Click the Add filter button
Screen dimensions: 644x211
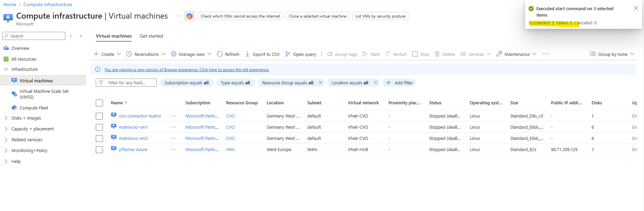[x=399, y=83]
